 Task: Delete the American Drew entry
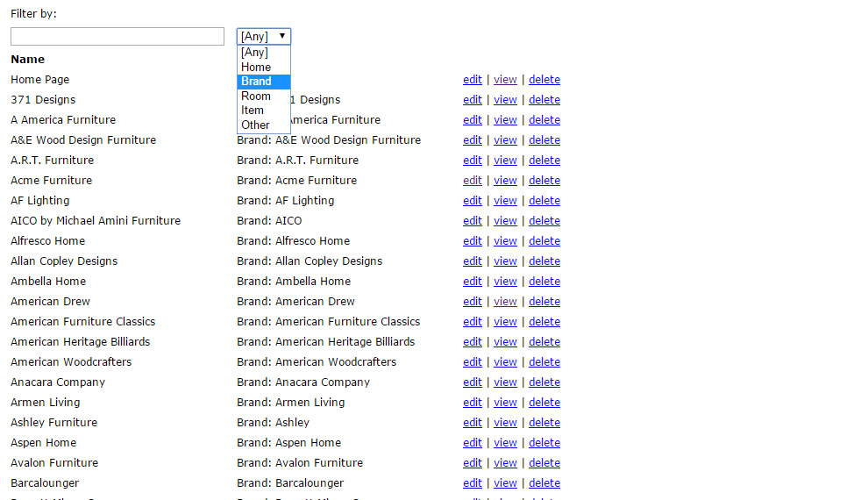544,302
